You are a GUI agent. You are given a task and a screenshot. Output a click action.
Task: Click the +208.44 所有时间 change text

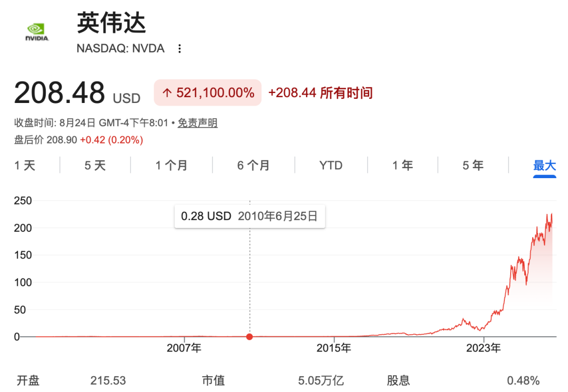pos(320,93)
